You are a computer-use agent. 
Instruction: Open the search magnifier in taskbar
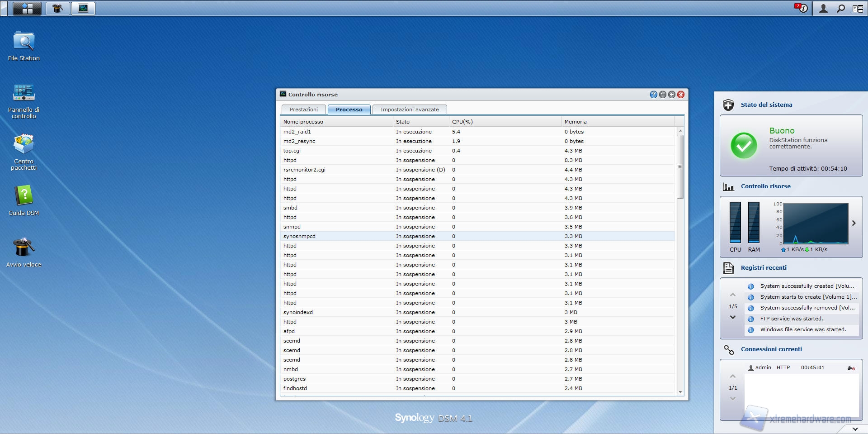pos(840,9)
